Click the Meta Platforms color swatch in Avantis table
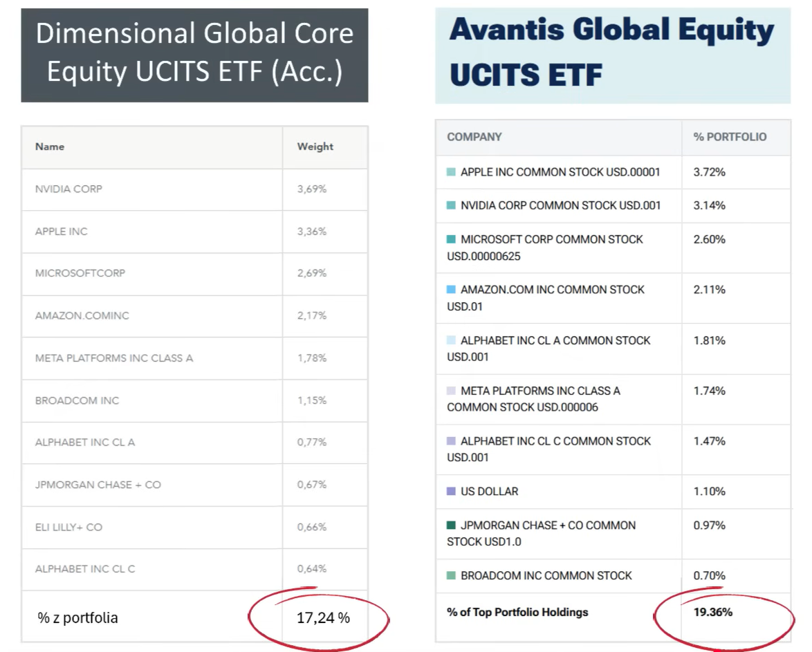 click(x=451, y=391)
